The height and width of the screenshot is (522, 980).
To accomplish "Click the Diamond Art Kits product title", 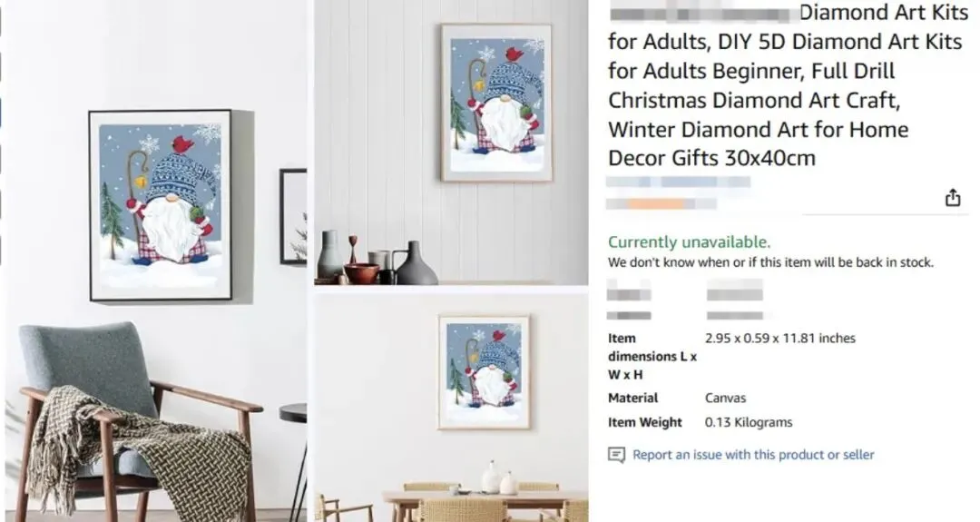I will click(x=788, y=85).
